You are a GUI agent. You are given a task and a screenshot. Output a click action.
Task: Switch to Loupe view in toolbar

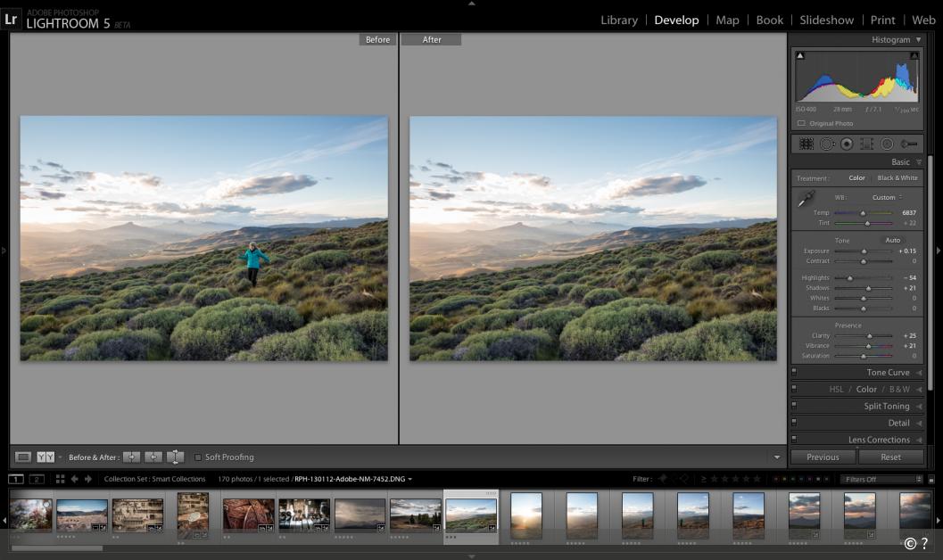(x=23, y=457)
